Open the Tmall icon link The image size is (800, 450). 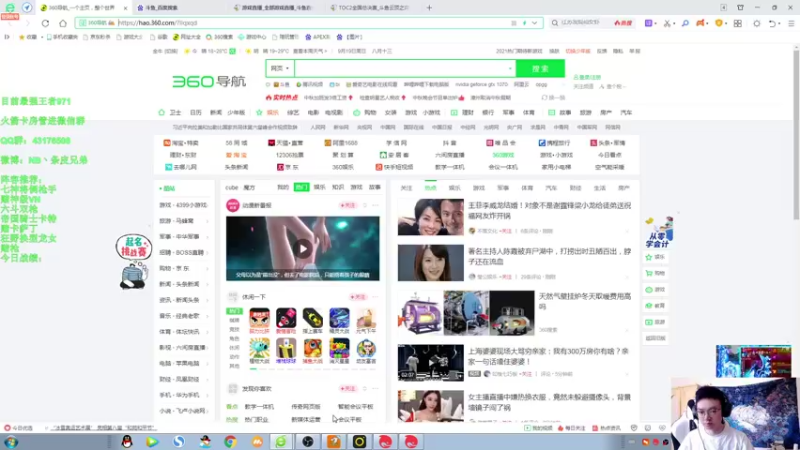pos(271,143)
